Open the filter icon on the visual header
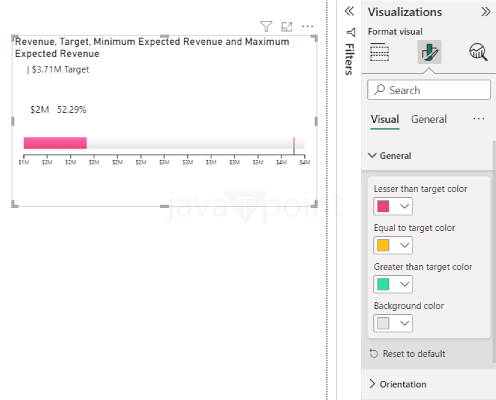Screen dimensions: 496x400 click(266, 26)
